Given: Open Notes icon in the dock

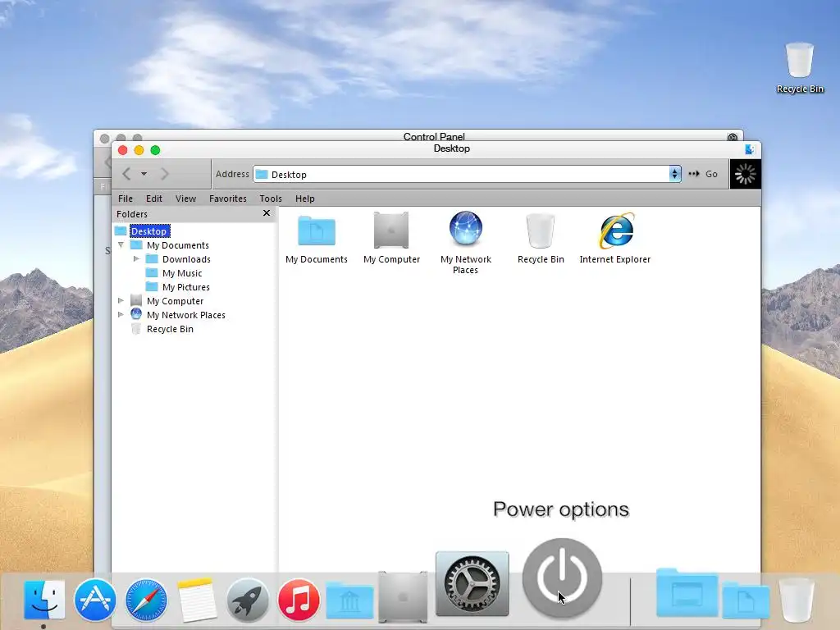Looking at the screenshot, I should 197,600.
